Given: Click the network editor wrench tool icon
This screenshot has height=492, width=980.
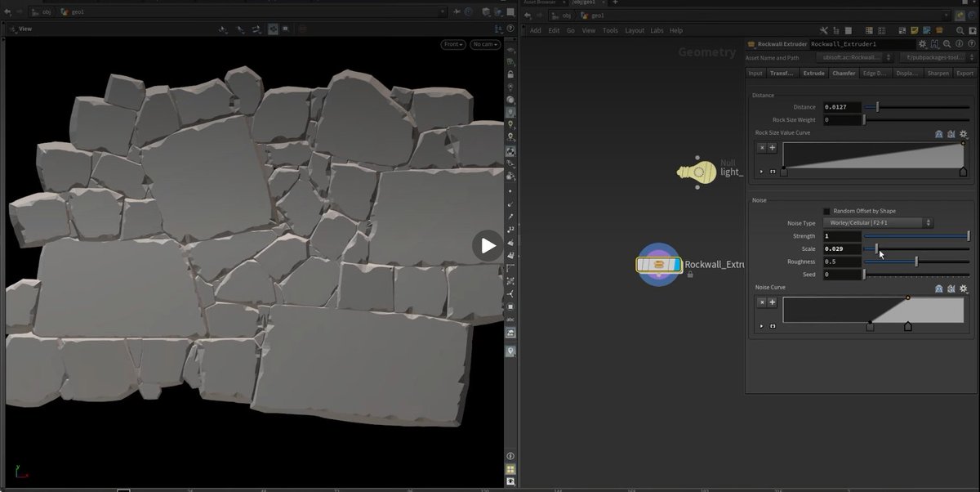Looking at the screenshot, I should click(825, 30).
